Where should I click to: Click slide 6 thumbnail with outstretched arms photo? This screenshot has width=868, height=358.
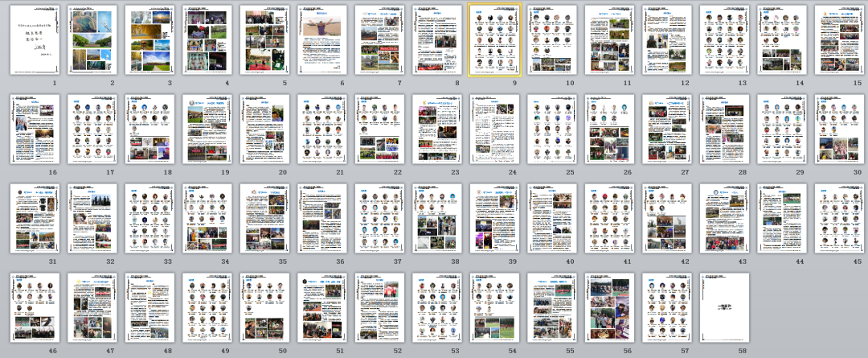(322, 40)
